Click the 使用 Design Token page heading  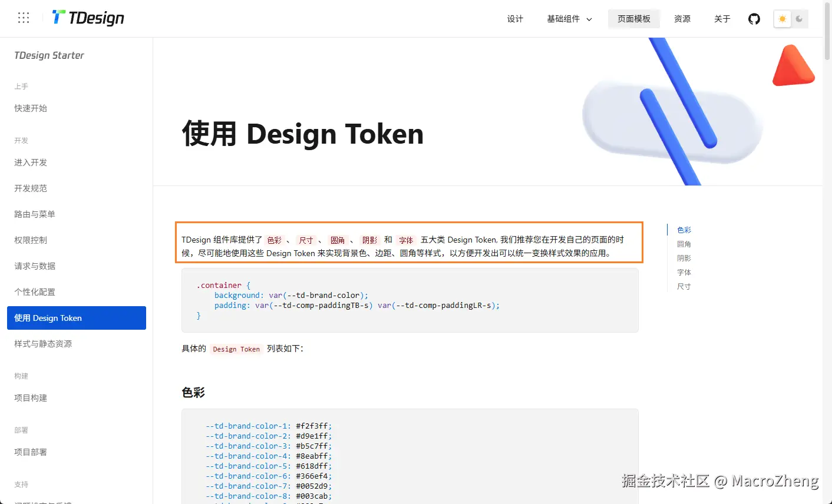(x=303, y=134)
